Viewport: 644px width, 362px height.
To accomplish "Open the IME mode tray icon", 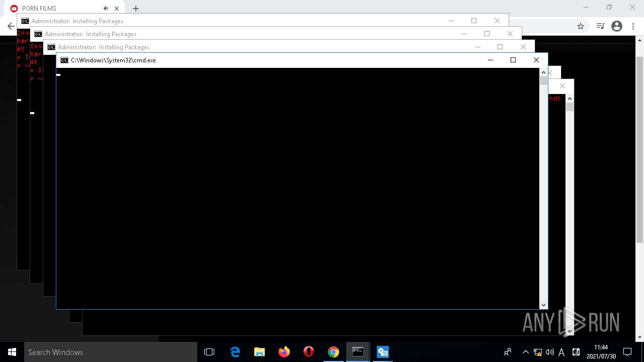I will (576, 352).
